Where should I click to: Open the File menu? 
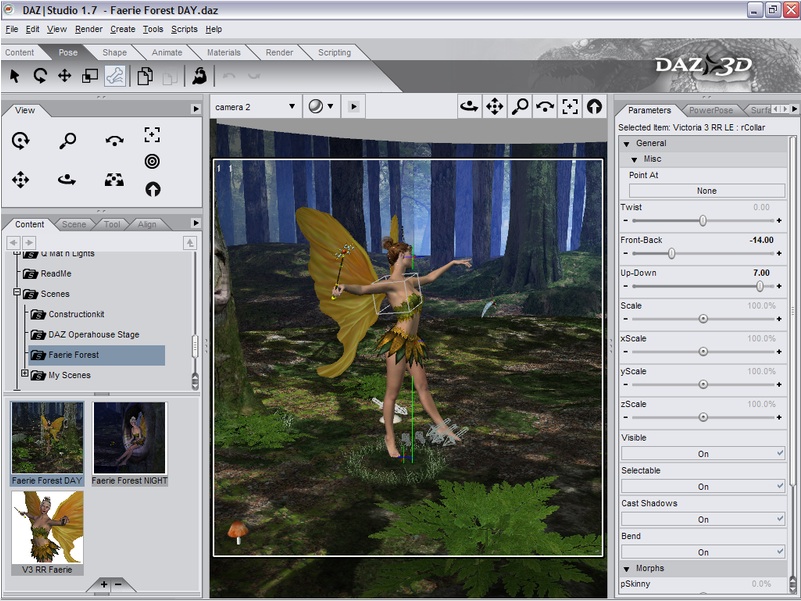[12, 29]
